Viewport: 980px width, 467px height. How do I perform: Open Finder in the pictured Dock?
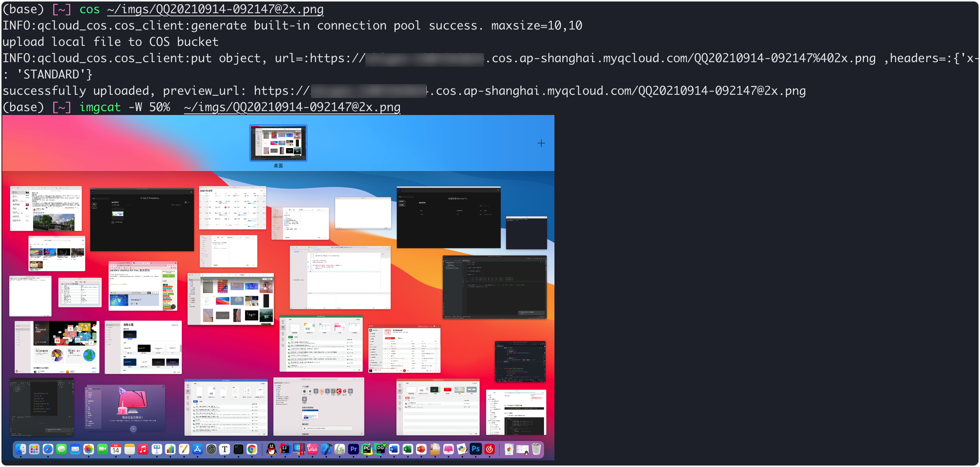click(x=21, y=450)
